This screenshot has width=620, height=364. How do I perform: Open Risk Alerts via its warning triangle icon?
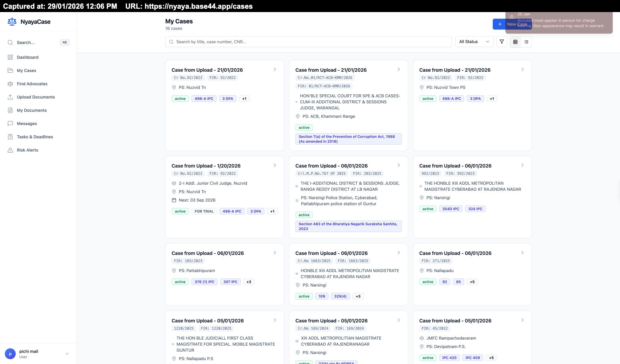(x=10, y=150)
